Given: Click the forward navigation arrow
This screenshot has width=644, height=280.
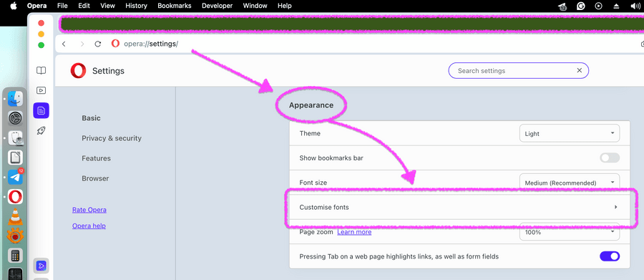Looking at the screenshot, I should click(82, 44).
